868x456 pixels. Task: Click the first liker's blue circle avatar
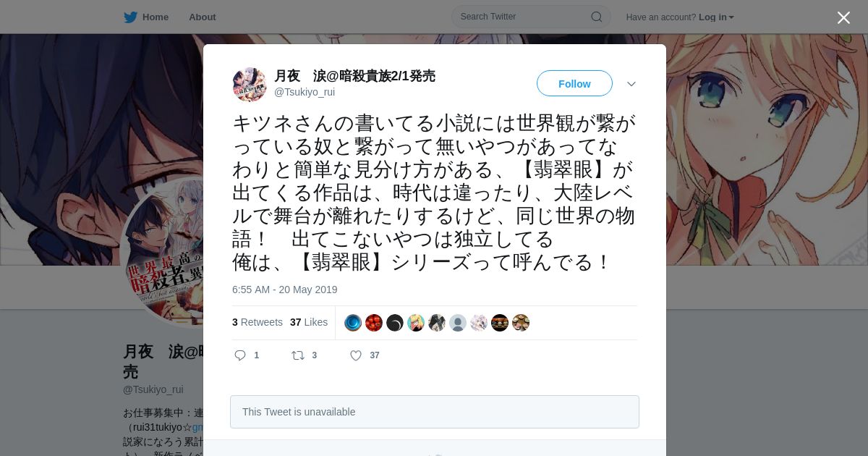(353, 323)
